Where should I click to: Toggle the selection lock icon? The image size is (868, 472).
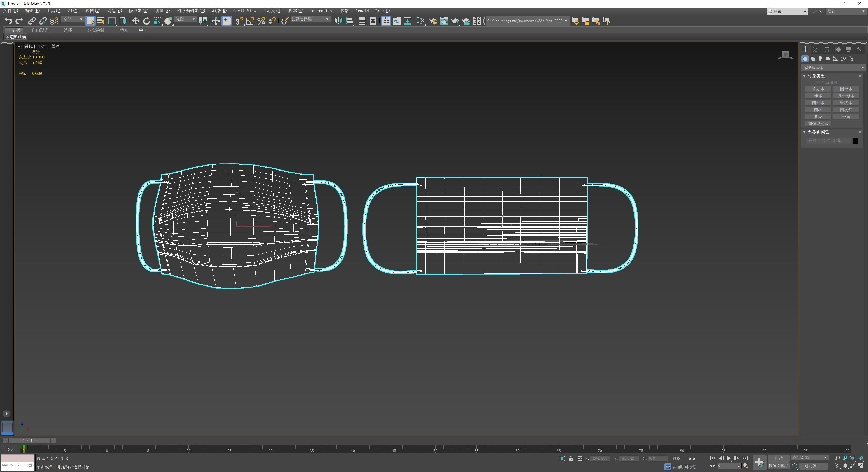point(571,458)
